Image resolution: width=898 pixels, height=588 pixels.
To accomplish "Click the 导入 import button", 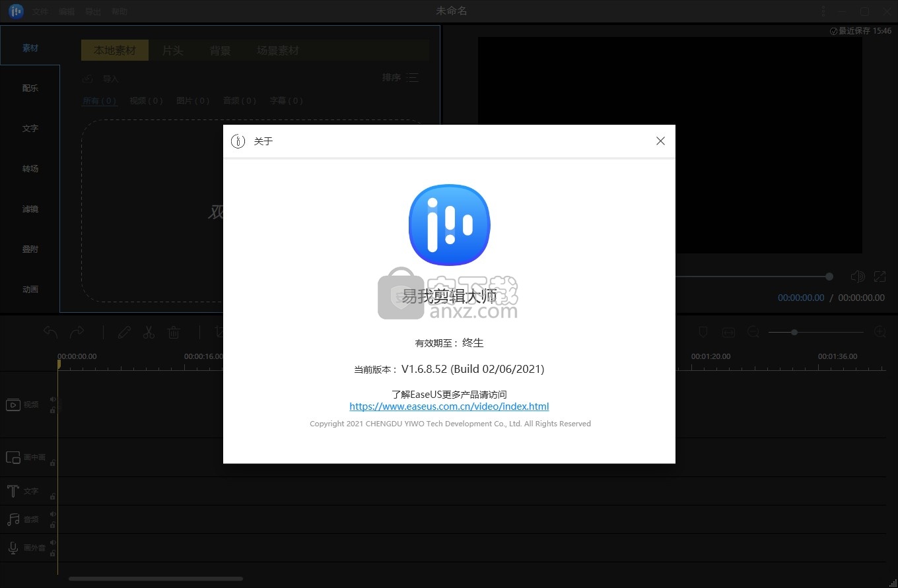I will pos(100,79).
